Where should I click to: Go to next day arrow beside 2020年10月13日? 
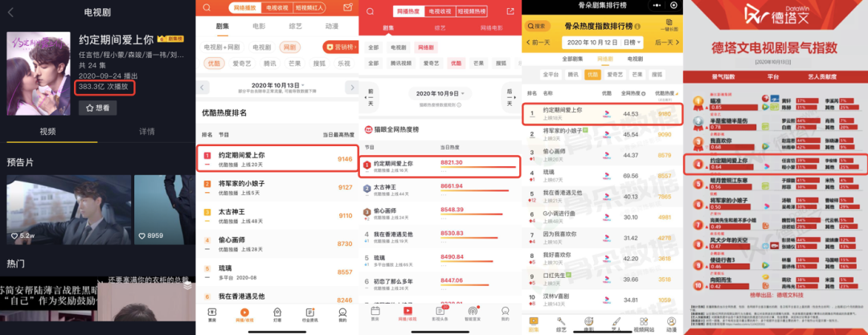coord(351,88)
